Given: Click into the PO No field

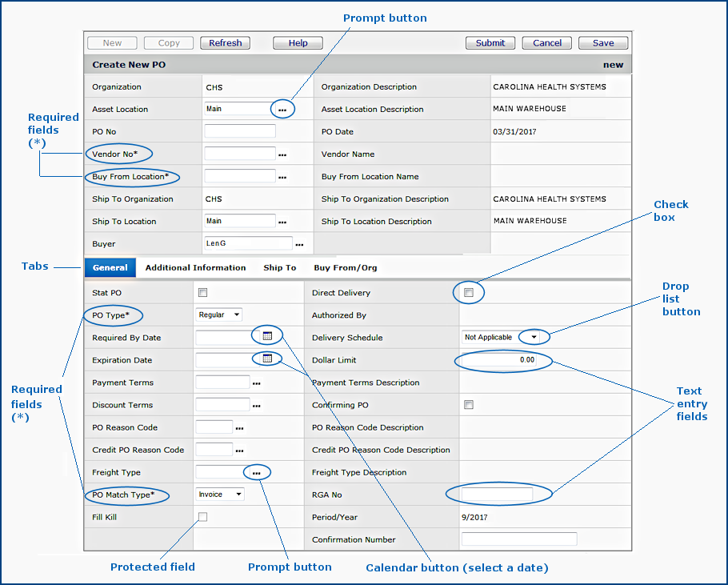Looking at the screenshot, I should pyautogui.click(x=239, y=131).
